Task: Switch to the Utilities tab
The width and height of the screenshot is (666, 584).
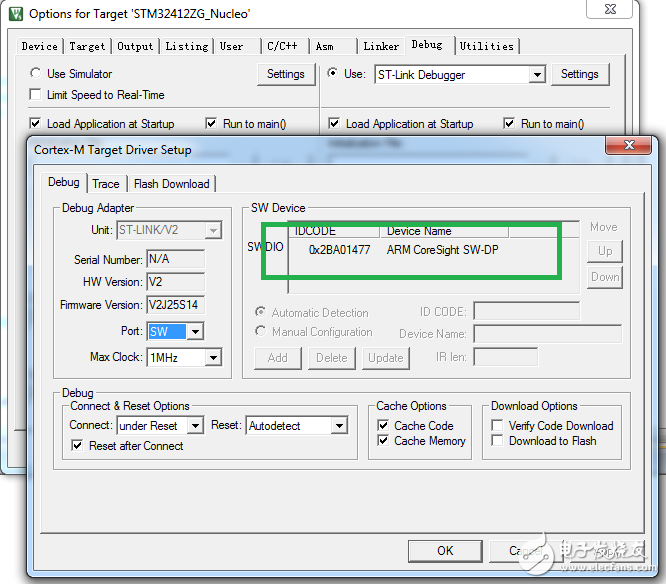Action: click(487, 46)
